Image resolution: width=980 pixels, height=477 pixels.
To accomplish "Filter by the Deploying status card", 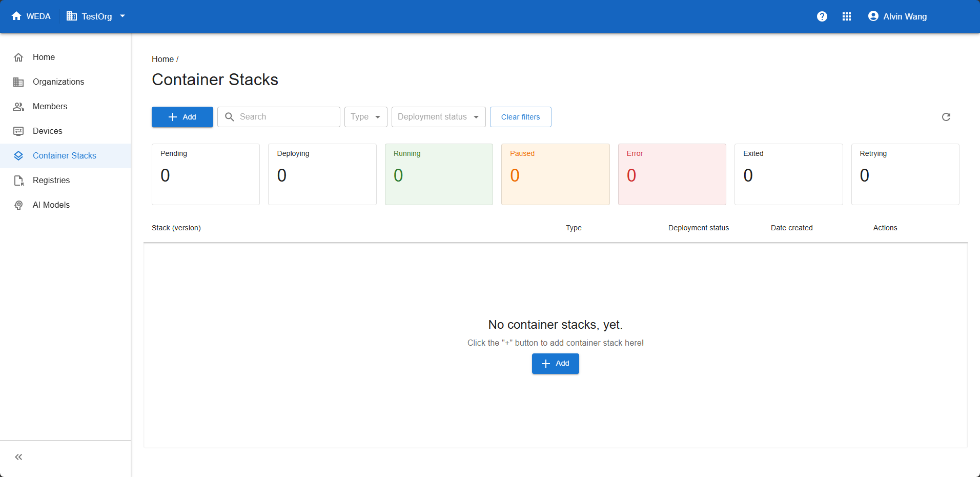I will click(x=322, y=174).
